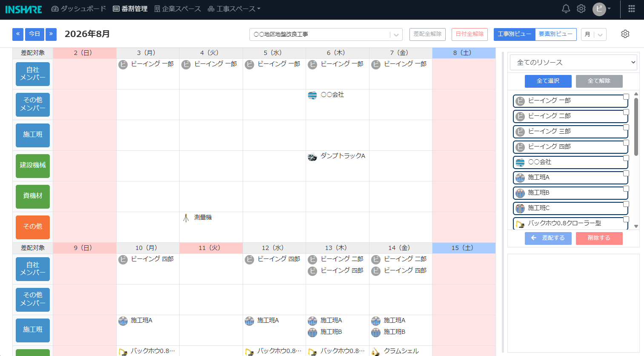Screen dimensions: 644x356
Task: Open ダッシュボード in navigation
Action: coord(79,9)
